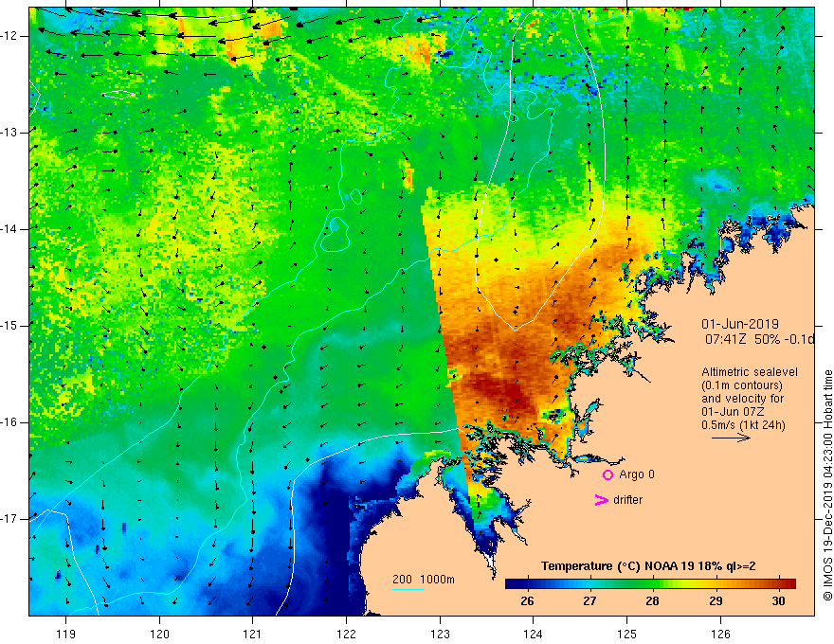Click the '01-Jun 07Z' text line
834x644 pixels.
click(x=734, y=412)
